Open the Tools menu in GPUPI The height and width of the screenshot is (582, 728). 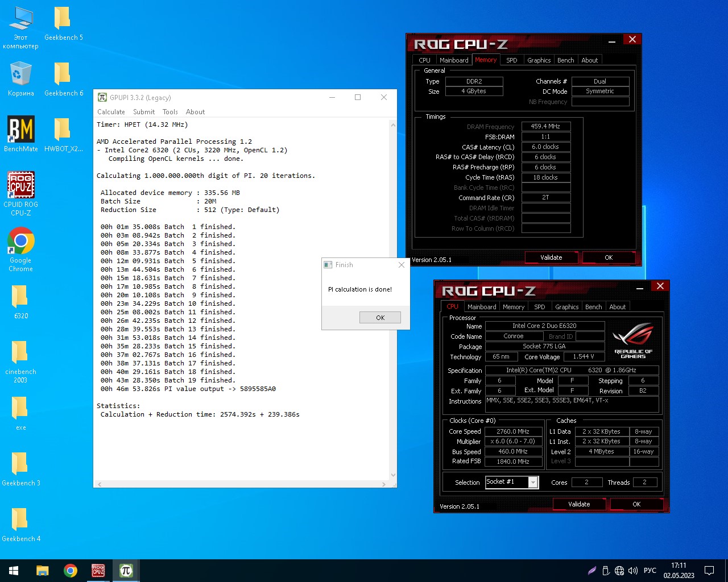point(170,112)
